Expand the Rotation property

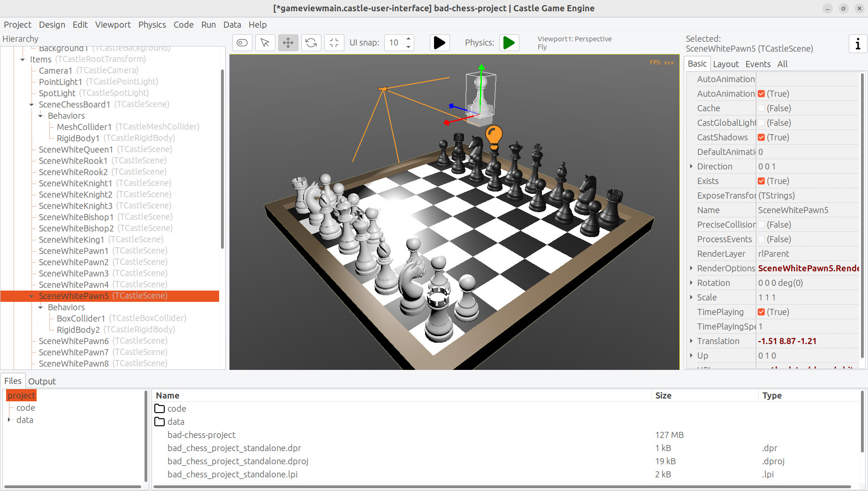pyautogui.click(x=691, y=283)
